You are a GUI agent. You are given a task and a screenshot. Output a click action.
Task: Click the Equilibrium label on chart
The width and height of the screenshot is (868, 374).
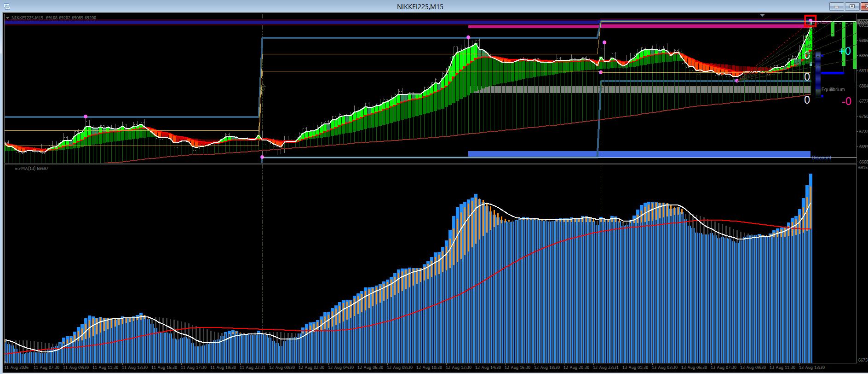tap(833, 90)
